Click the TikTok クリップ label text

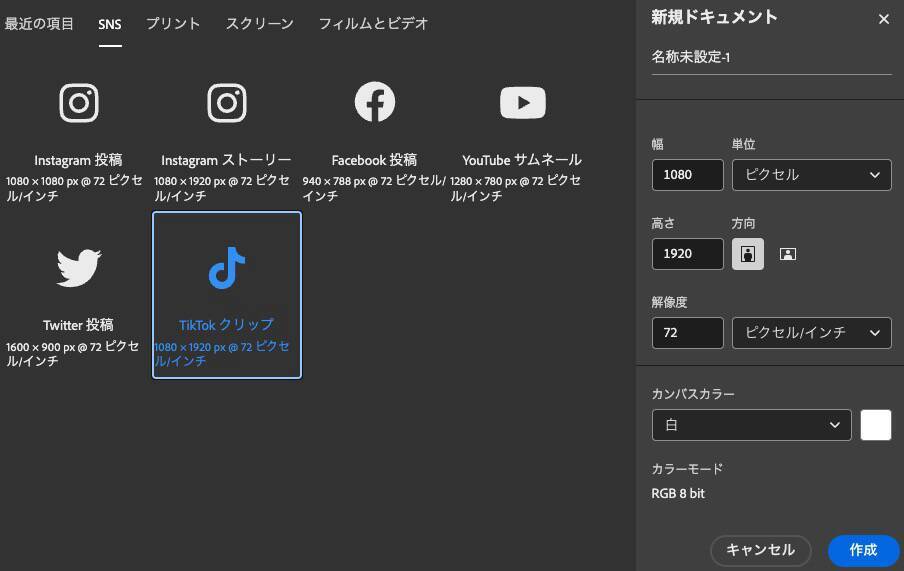[x=227, y=325]
